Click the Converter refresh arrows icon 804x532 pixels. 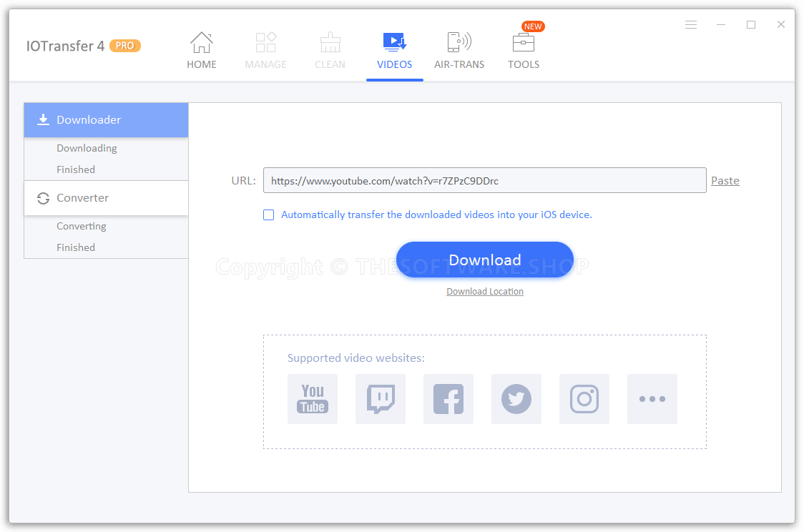coord(43,198)
